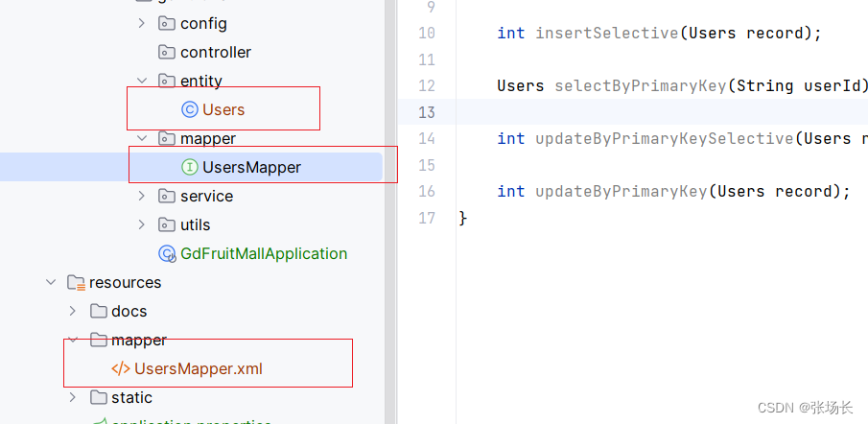The width and height of the screenshot is (868, 424).
Task: Click the service package folder icon
Action: click(167, 196)
